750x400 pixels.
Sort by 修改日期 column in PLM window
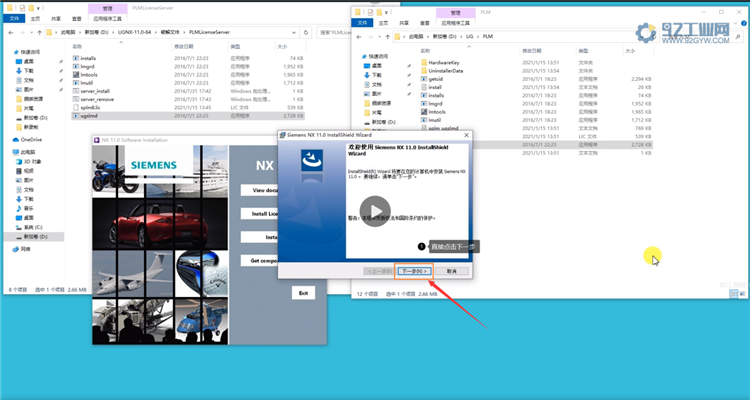(532, 51)
